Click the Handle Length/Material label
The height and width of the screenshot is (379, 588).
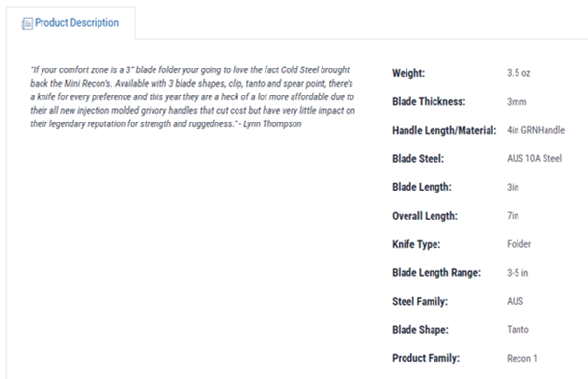click(444, 131)
